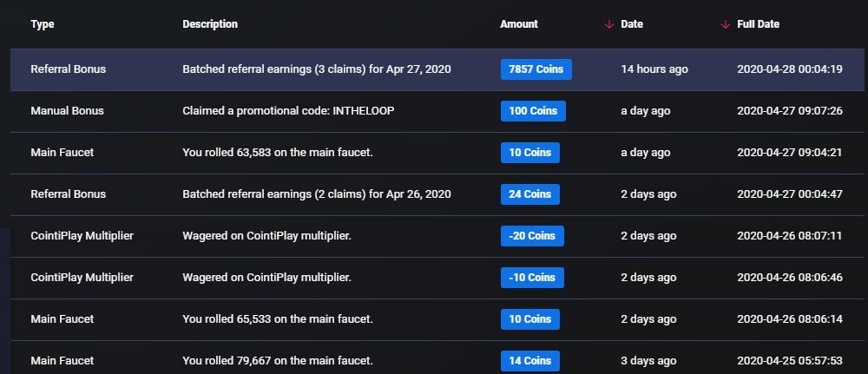The image size is (868, 374).
Task: Select the INTHELOOP promotional code description
Action: [288, 111]
